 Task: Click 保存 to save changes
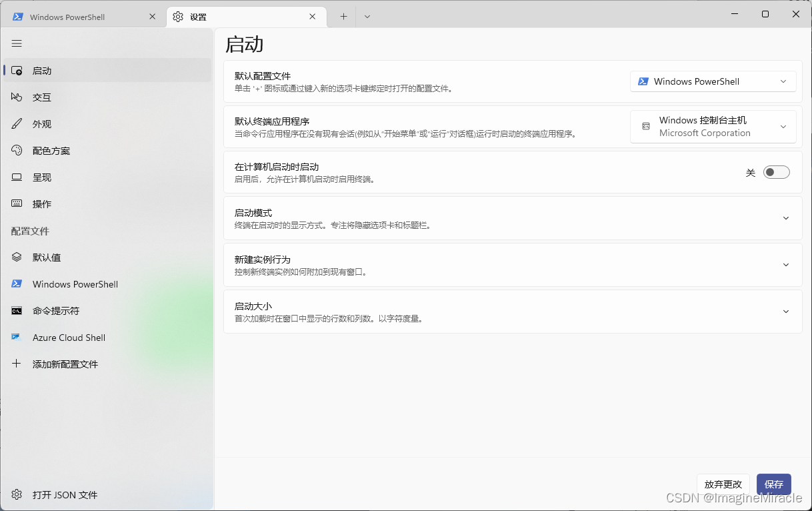point(774,484)
